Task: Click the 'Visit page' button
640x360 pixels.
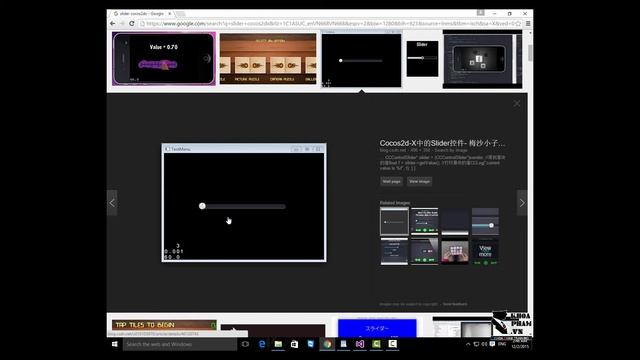Action: [x=391, y=181]
